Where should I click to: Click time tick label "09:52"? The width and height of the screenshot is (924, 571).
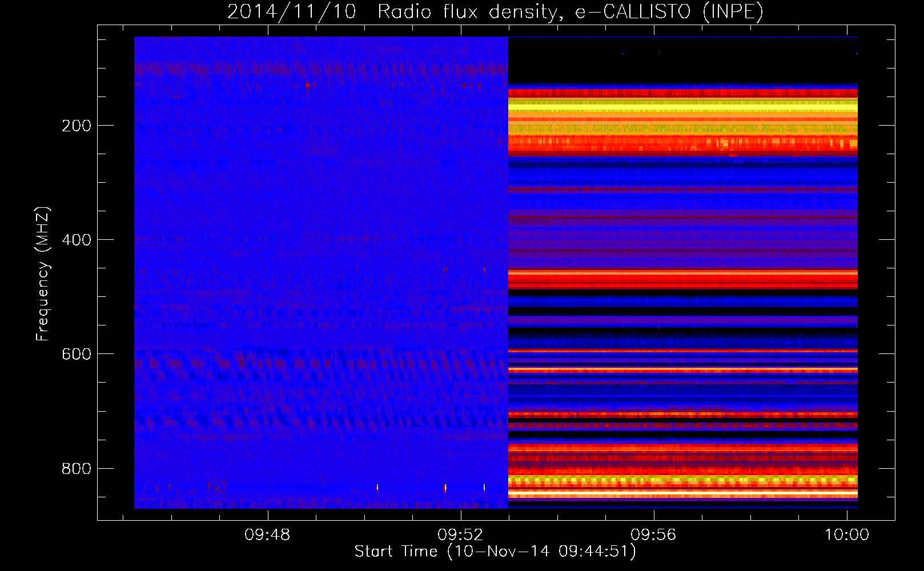(460, 534)
